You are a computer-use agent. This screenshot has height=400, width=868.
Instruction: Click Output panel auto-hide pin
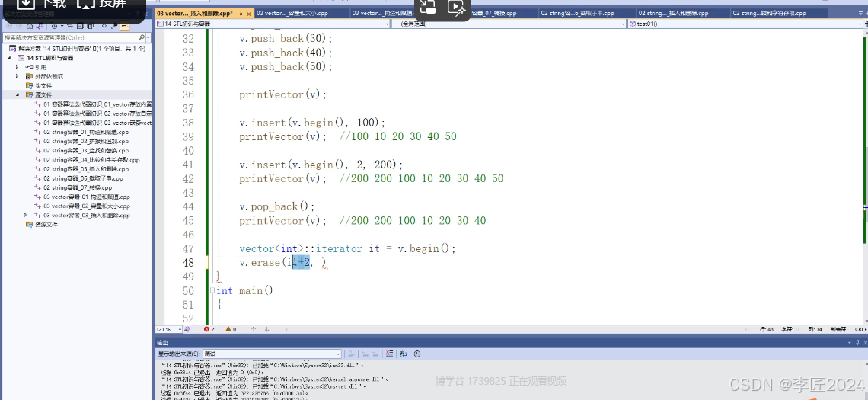point(857,343)
